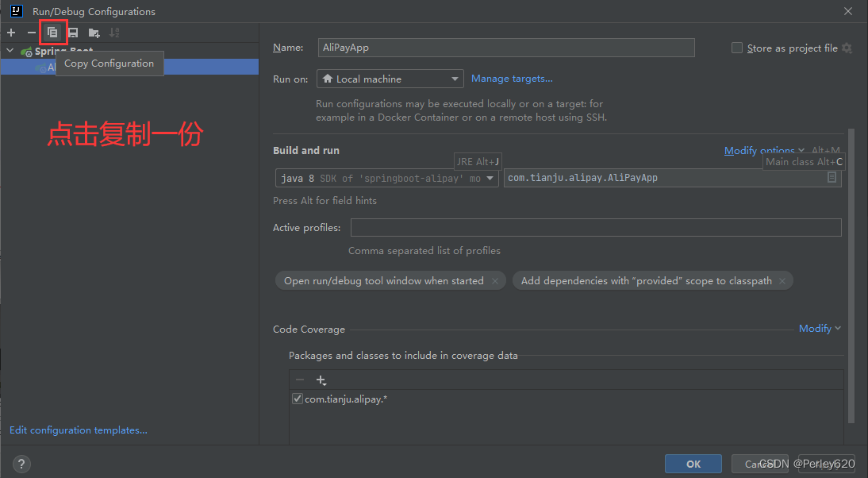
Task: Browse for main class icon
Action: pos(832,177)
